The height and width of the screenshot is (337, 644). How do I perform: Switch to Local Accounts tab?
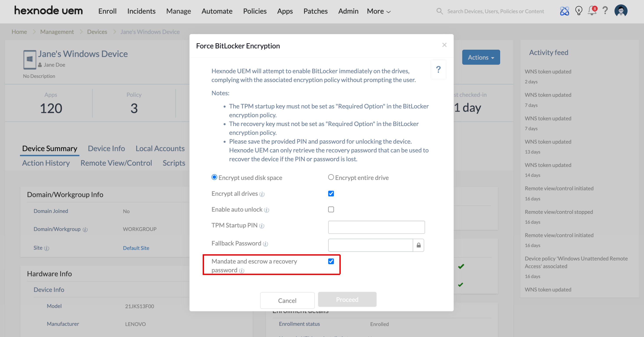pos(160,148)
